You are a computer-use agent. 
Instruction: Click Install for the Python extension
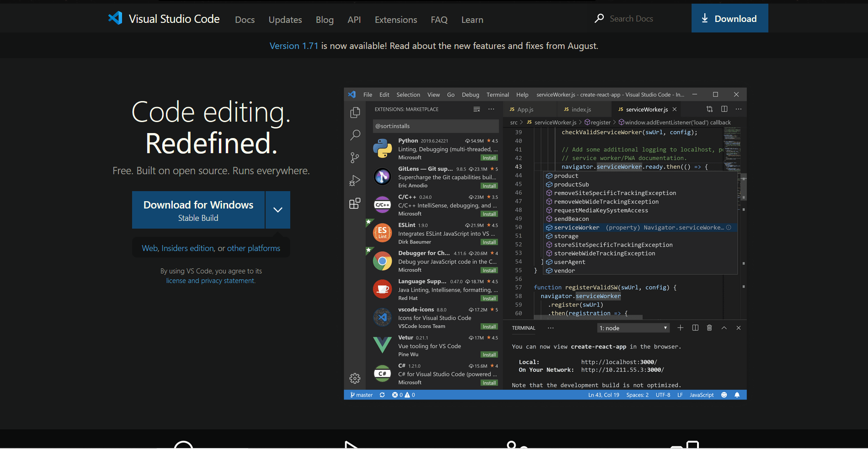click(489, 158)
